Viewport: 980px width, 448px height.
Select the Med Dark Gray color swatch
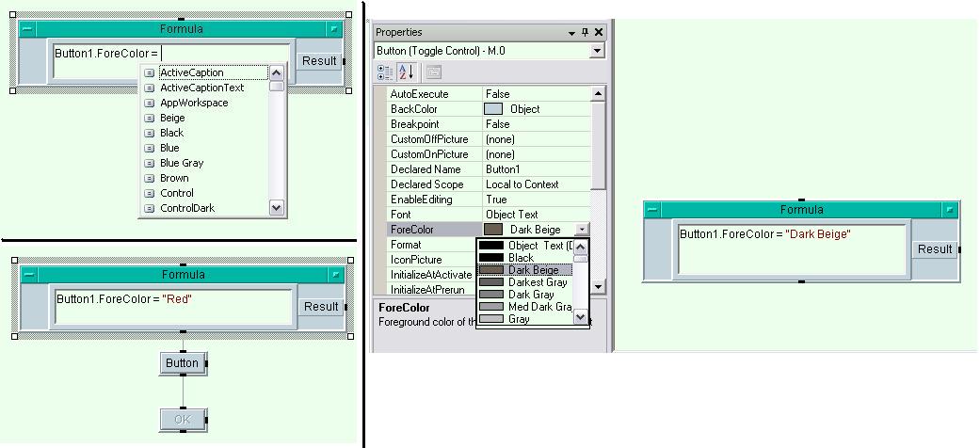[x=491, y=307]
